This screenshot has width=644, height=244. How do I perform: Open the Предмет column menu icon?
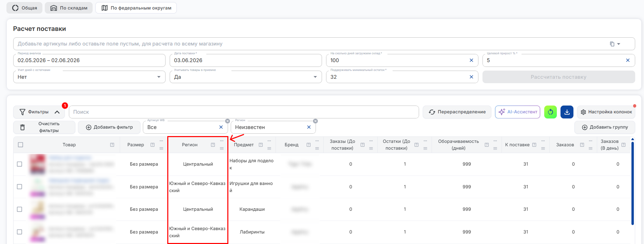click(x=269, y=149)
